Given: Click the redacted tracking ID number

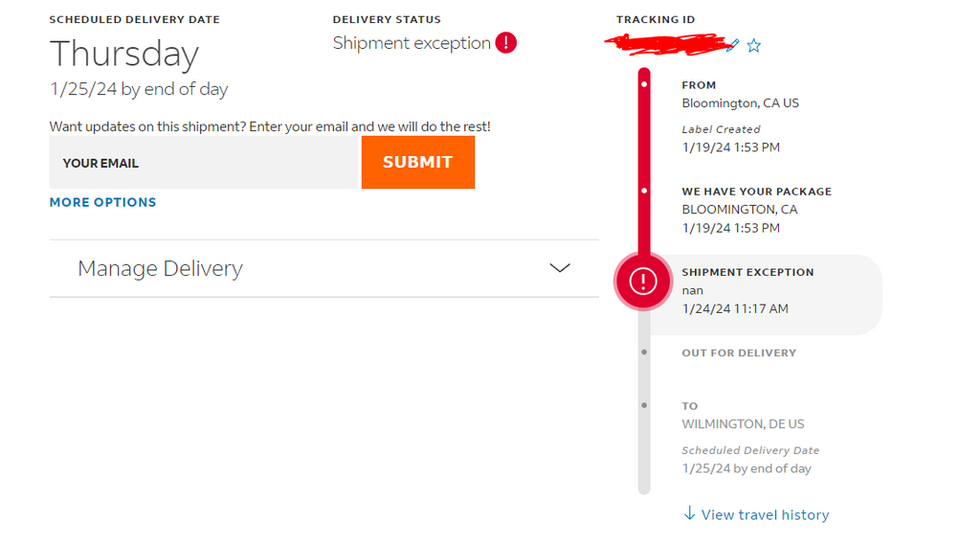Looking at the screenshot, I should (x=667, y=45).
